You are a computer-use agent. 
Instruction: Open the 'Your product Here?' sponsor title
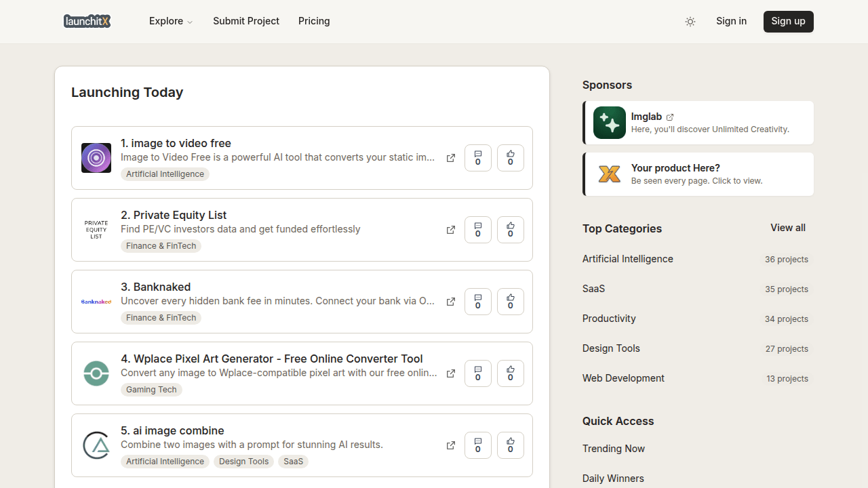click(675, 168)
